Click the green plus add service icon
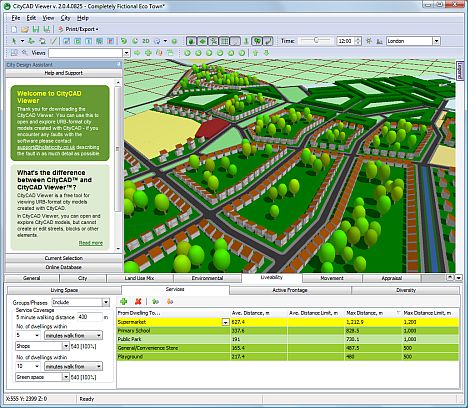The height and width of the screenshot is (408, 468). pos(124,301)
